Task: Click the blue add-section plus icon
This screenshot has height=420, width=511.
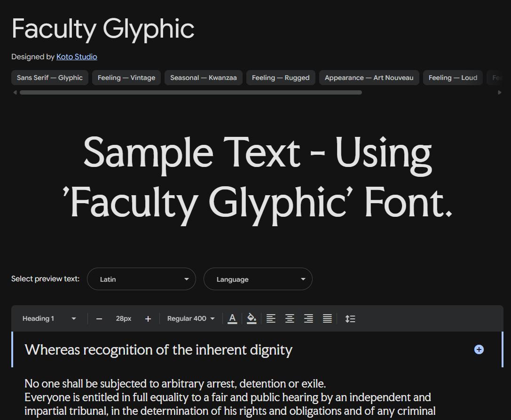Action: pyautogui.click(x=479, y=349)
